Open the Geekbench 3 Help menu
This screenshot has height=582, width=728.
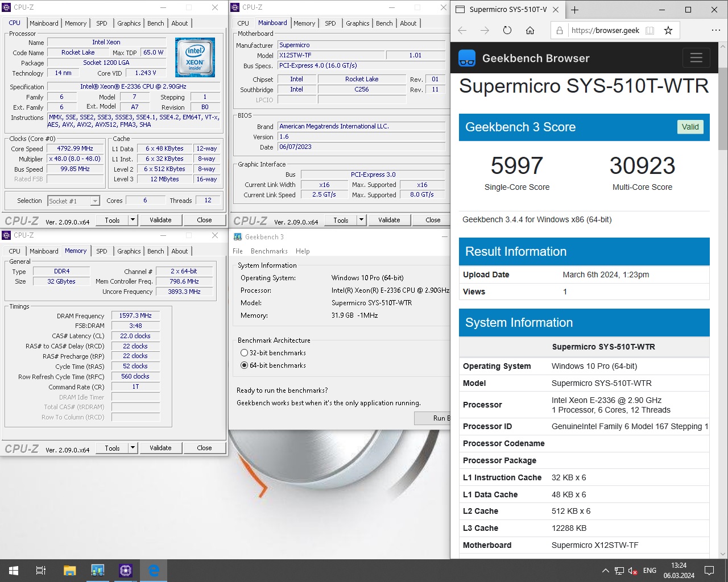click(303, 251)
